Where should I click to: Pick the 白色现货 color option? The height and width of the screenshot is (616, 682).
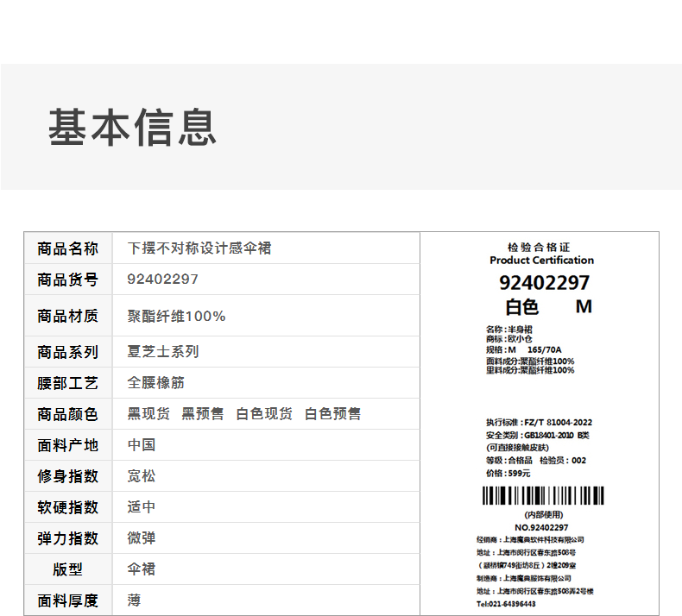(264, 414)
